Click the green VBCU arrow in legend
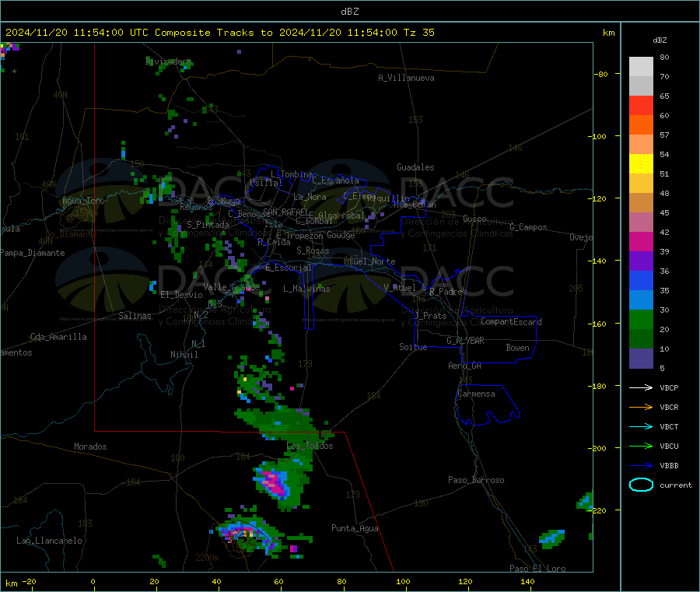 pyautogui.click(x=641, y=446)
